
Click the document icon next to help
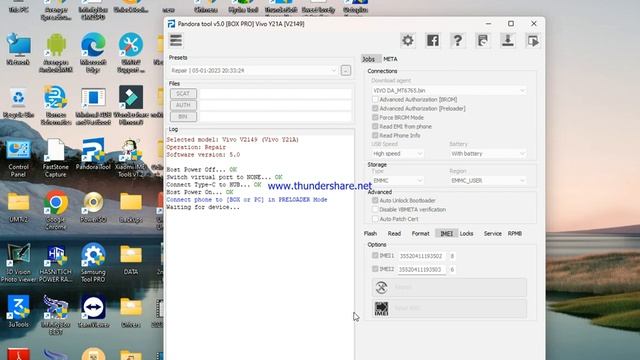pyautogui.click(x=482, y=40)
